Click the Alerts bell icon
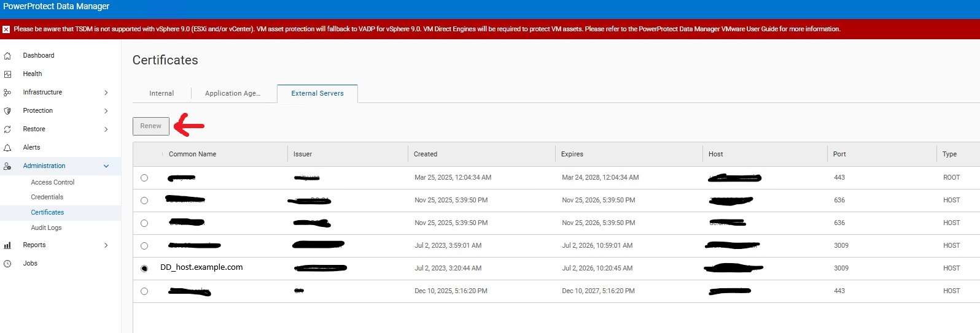 point(7,148)
